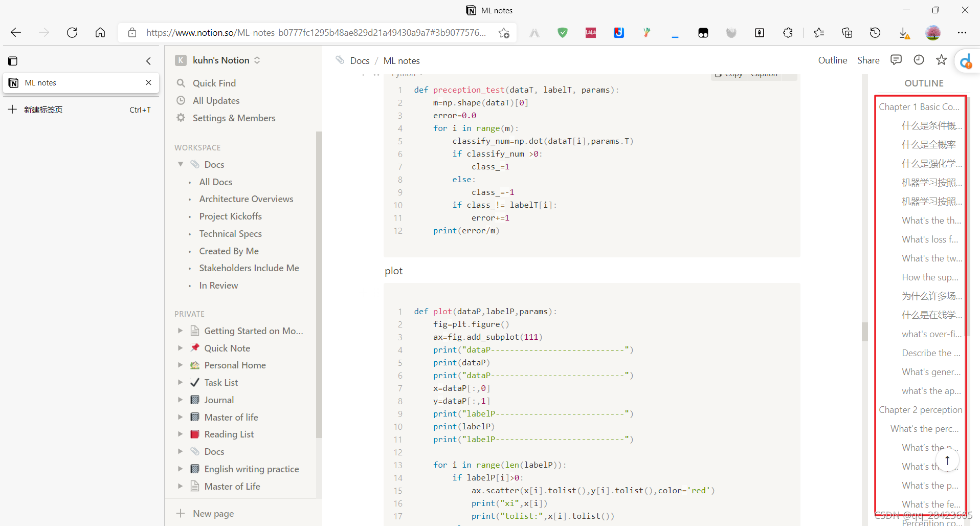The image size is (980, 526).
Task: Jump to what's over-fi... outline entry
Action: pos(931,334)
